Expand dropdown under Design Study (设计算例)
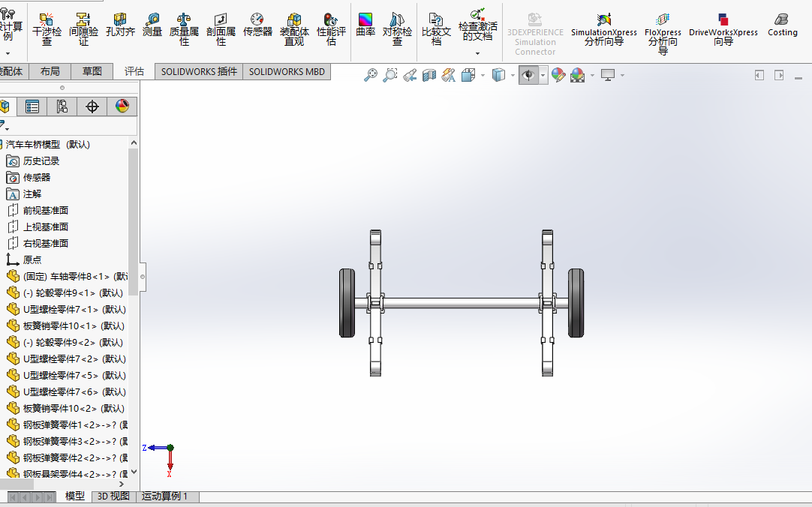Screen dimensions: 812x507 point(8,53)
